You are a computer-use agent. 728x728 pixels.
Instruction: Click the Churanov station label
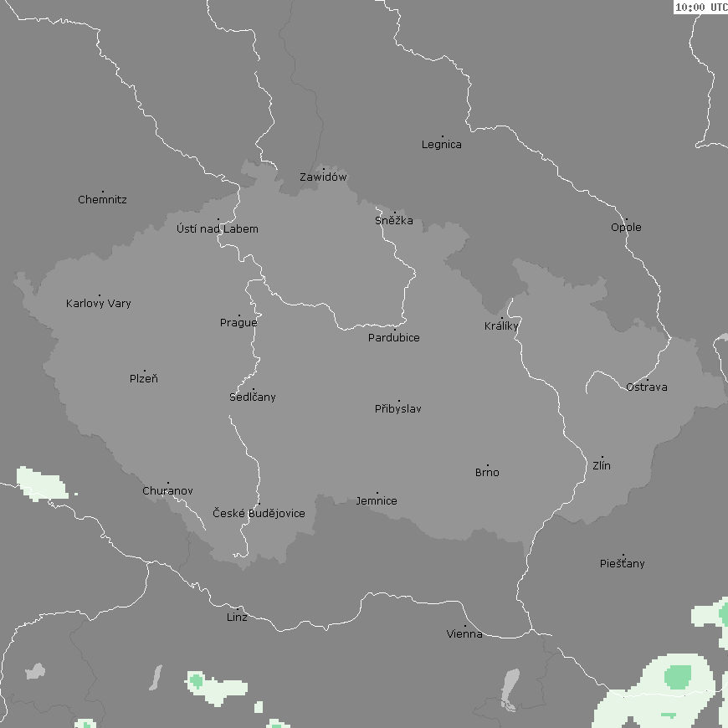167,491
